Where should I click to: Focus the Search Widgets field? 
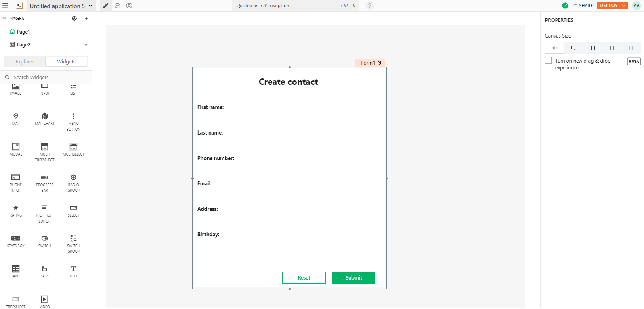(x=48, y=77)
